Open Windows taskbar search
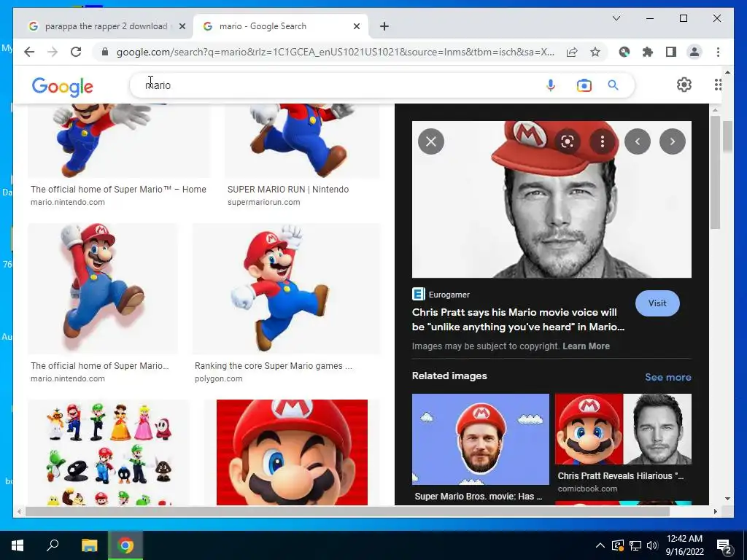The image size is (747, 560). [53, 545]
